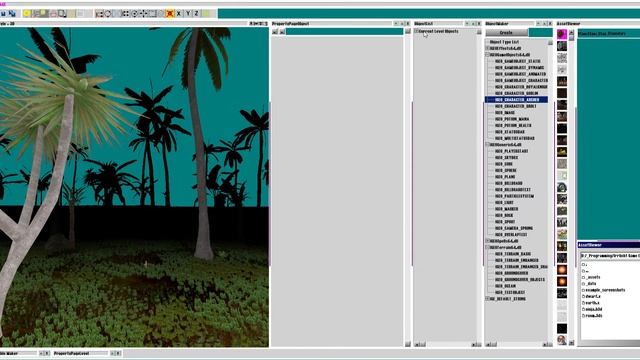Click the AssetBrowser path input field
This screenshot has width=640, height=360.
point(610,256)
